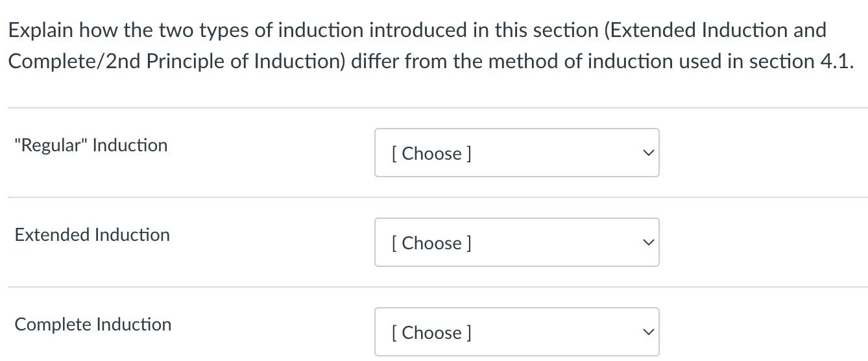Click the chevron arrow in Complete Induction row

pyautogui.click(x=647, y=332)
